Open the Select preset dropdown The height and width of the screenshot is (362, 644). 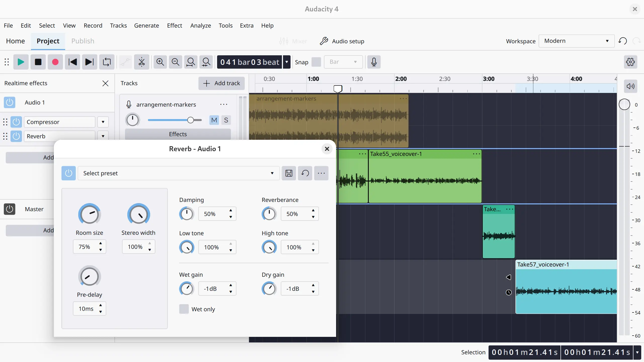click(x=179, y=173)
